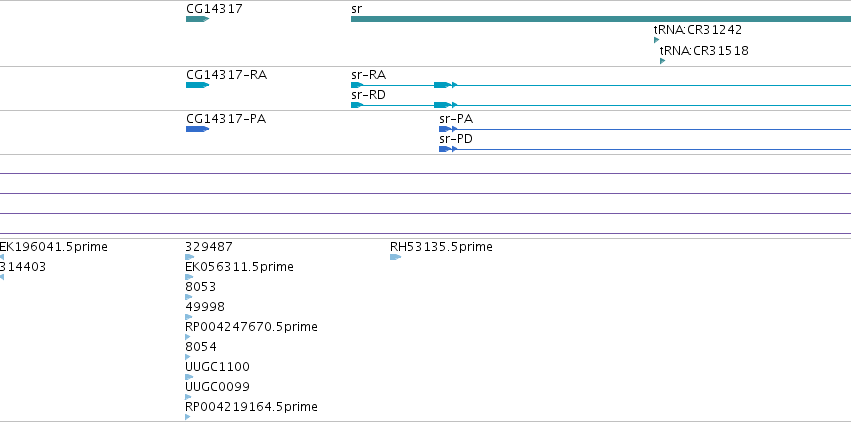
Task: Click the CG14317 gene arrow glyph
Action: pyautogui.click(x=198, y=19)
